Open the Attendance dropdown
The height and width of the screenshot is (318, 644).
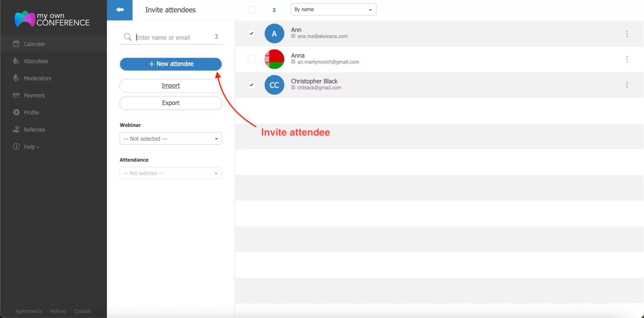[x=170, y=173]
